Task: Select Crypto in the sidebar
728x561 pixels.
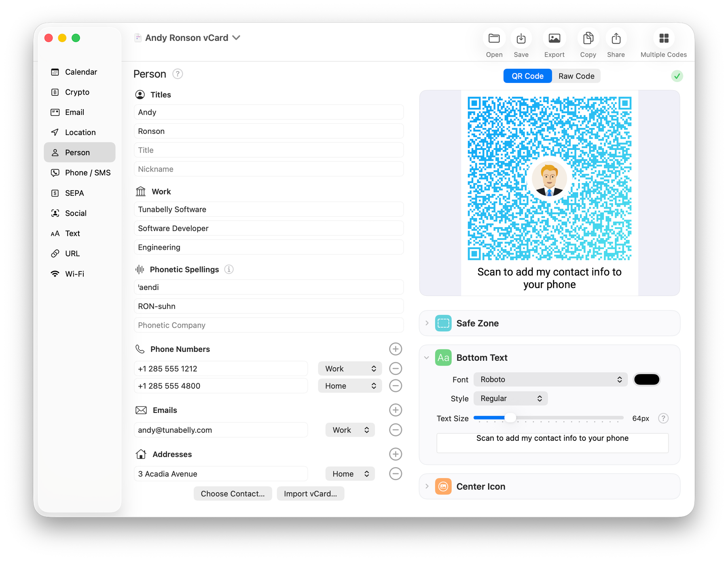Action: coord(77,92)
